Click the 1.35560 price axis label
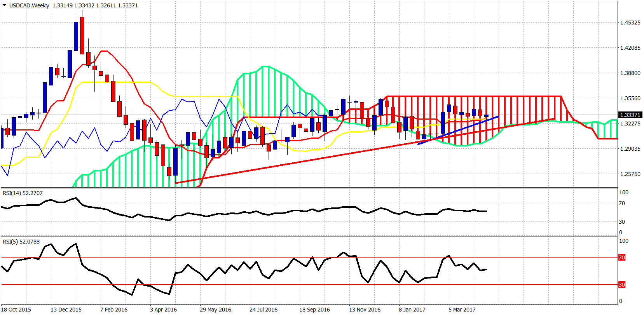This screenshot has height=315, width=644. pyautogui.click(x=630, y=98)
